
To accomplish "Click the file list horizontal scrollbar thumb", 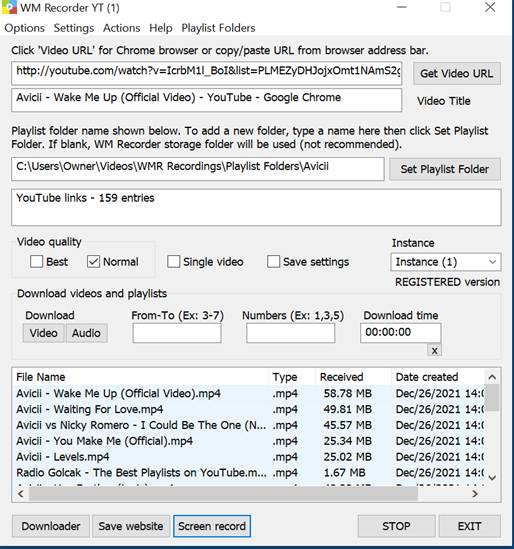I will pos(223,494).
